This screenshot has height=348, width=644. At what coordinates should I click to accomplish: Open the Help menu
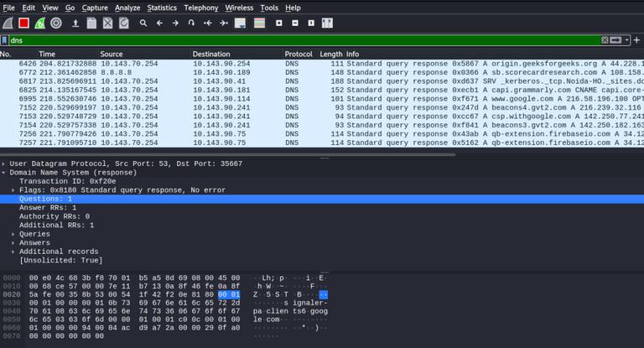tap(293, 8)
